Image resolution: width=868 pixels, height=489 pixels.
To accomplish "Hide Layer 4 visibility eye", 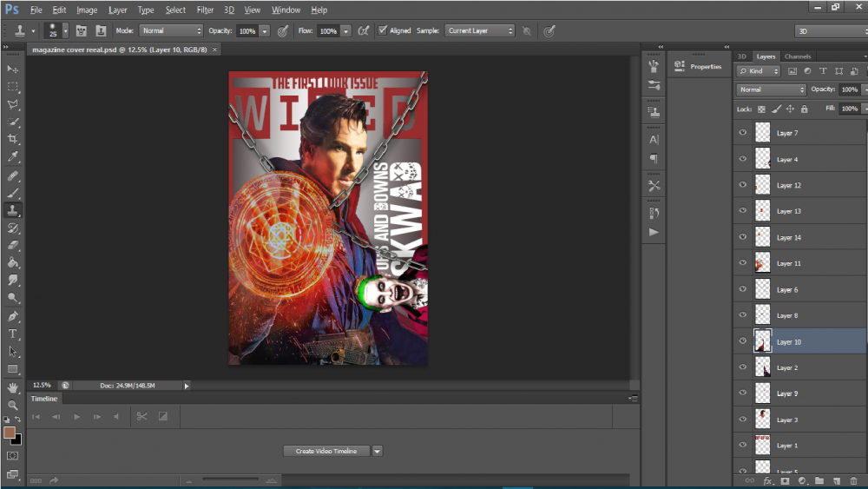I will pyautogui.click(x=743, y=158).
